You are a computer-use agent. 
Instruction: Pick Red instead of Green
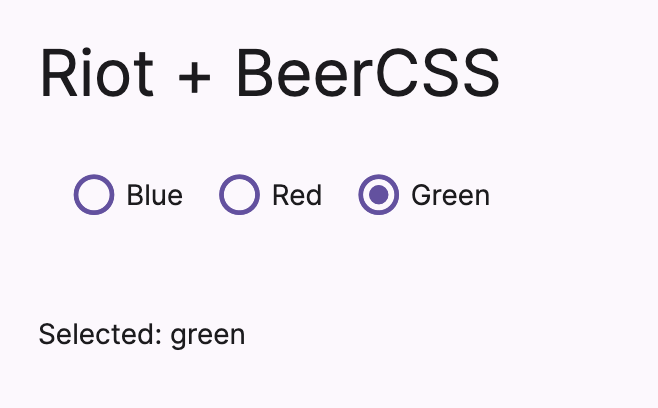pos(240,195)
